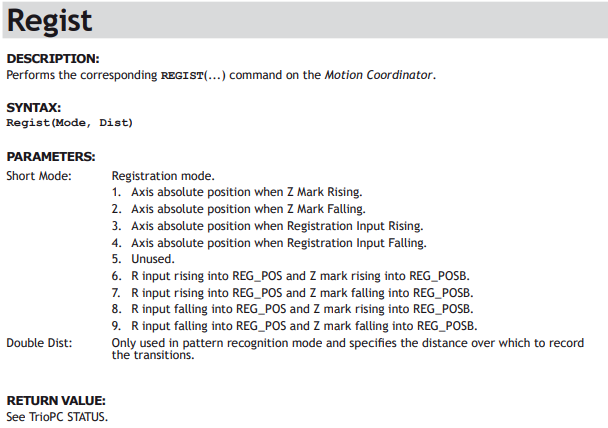Select the PARAMETERS section heading
The image size is (608, 428).
point(51,157)
